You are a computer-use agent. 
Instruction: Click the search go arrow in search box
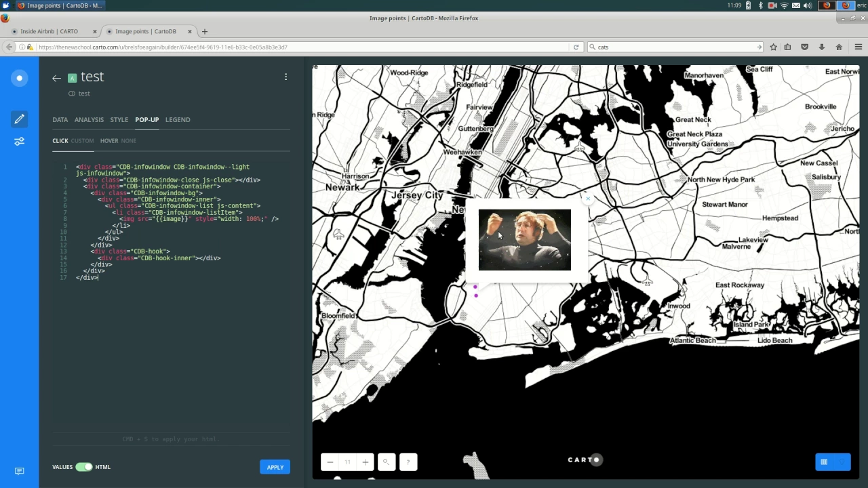pyautogui.click(x=759, y=47)
